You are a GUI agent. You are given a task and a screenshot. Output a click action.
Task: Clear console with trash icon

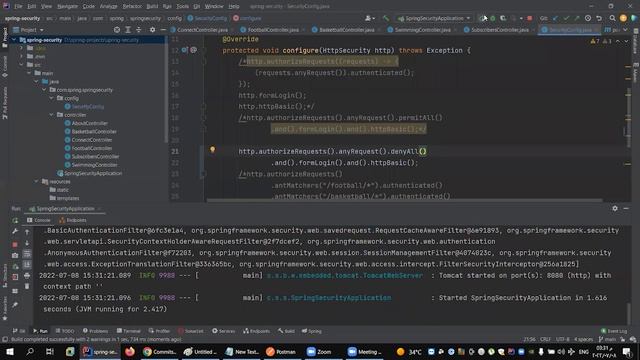pyautogui.click(x=27, y=287)
